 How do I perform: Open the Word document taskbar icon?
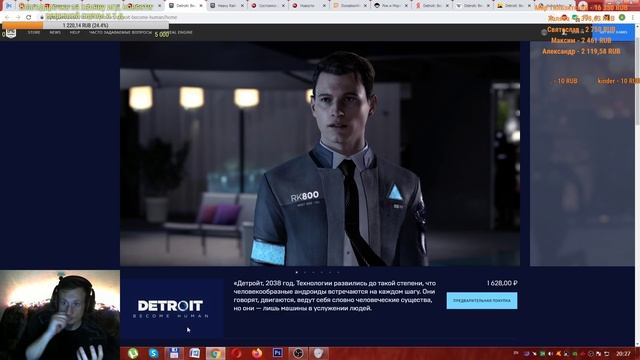195,353
